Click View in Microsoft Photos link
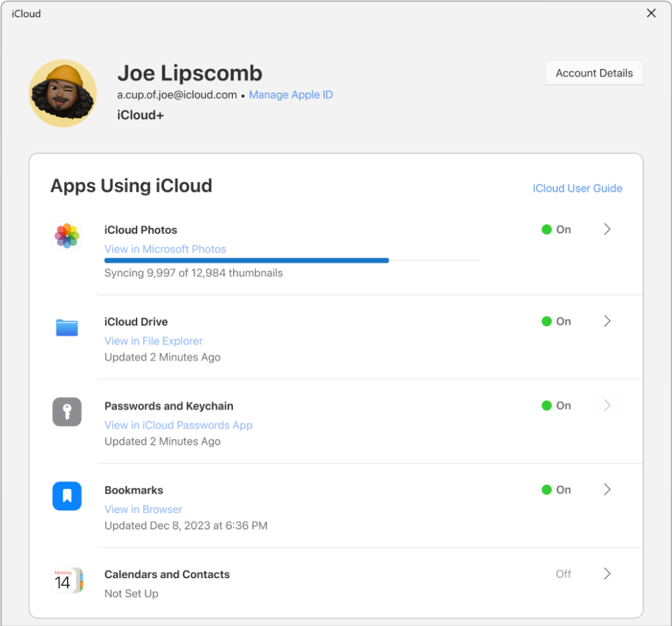The width and height of the screenshot is (672, 626). (x=165, y=249)
